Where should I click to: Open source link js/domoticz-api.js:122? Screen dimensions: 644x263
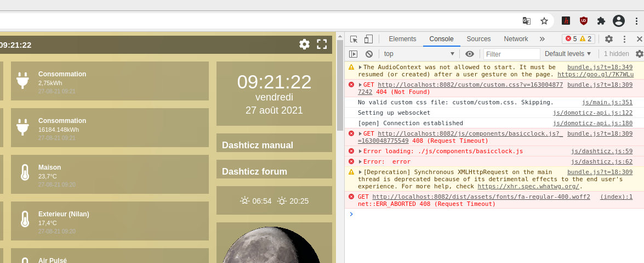tap(592, 113)
